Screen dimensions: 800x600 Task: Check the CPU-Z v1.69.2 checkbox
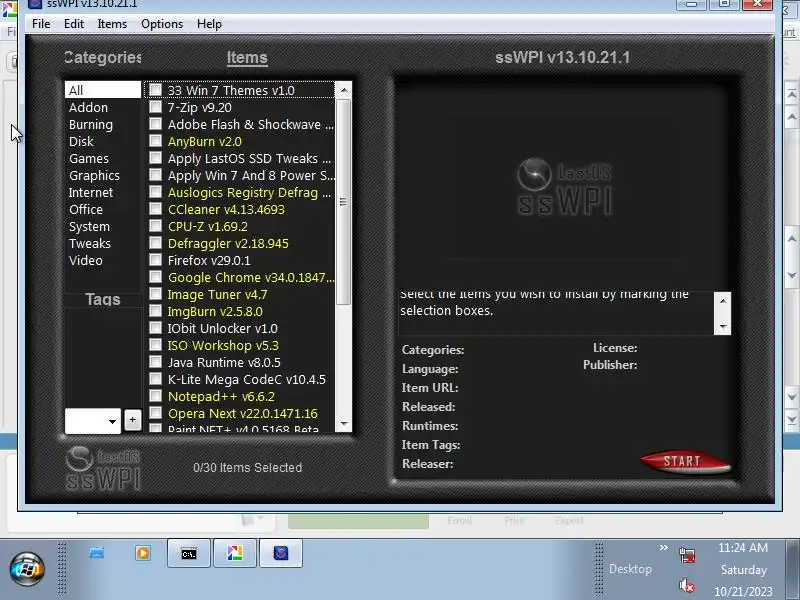click(x=156, y=226)
